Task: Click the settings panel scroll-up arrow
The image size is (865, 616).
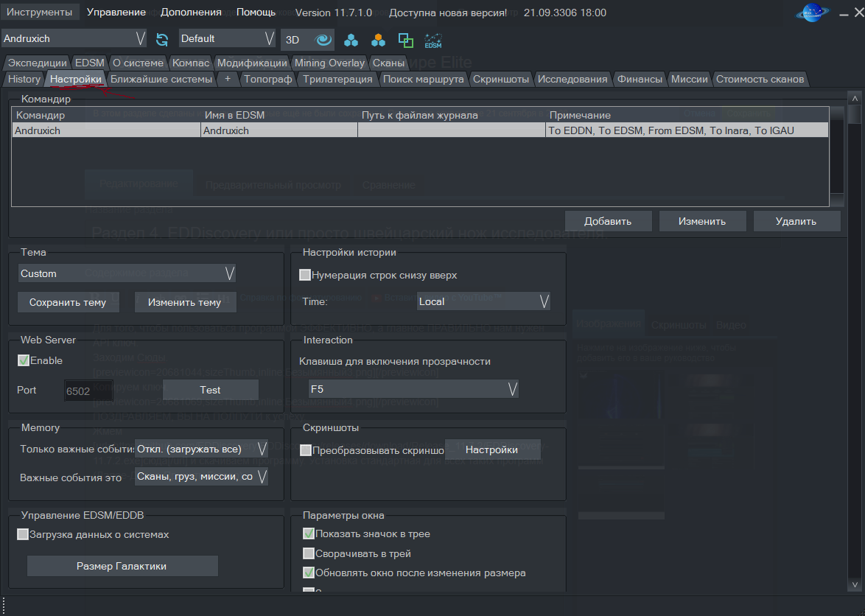Action: [855, 99]
